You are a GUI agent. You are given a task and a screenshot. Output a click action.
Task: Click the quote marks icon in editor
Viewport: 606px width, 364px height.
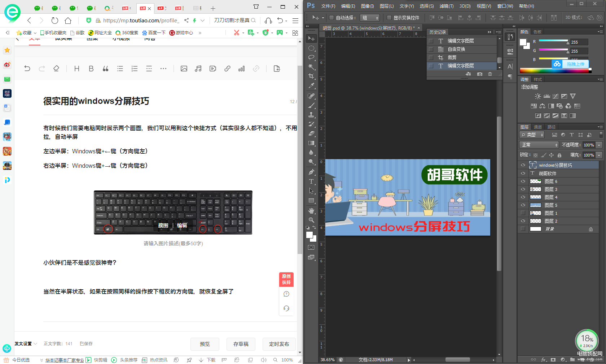point(106,69)
